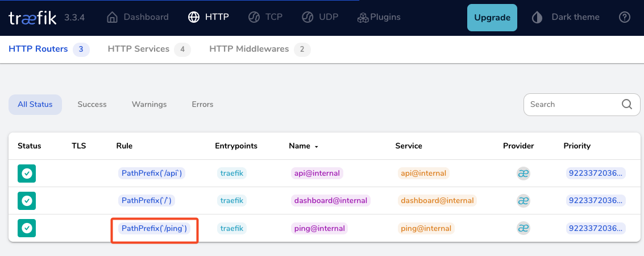This screenshot has height=256, width=644.
Task: Click traefik entrypoint in api@internal row
Action: pos(232,174)
